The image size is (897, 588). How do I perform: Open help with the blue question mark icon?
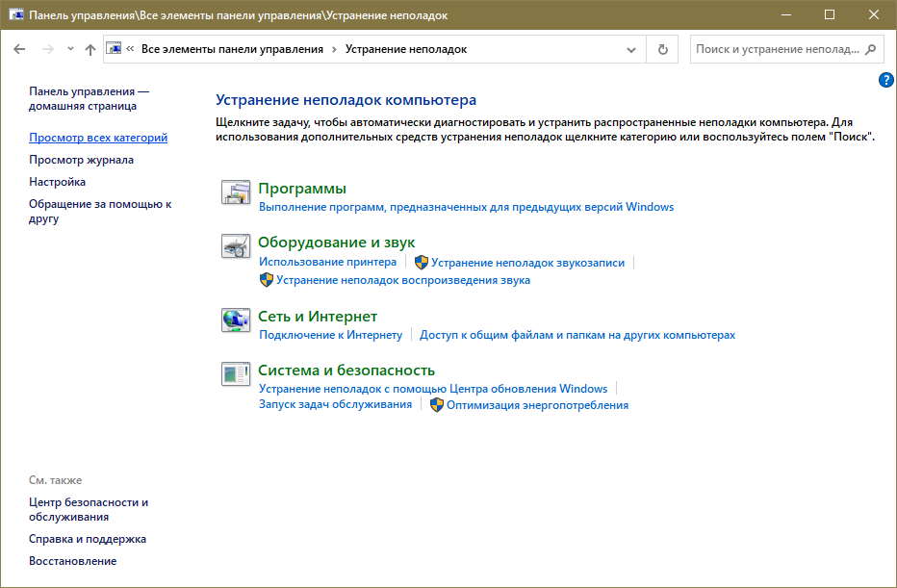tap(886, 80)
